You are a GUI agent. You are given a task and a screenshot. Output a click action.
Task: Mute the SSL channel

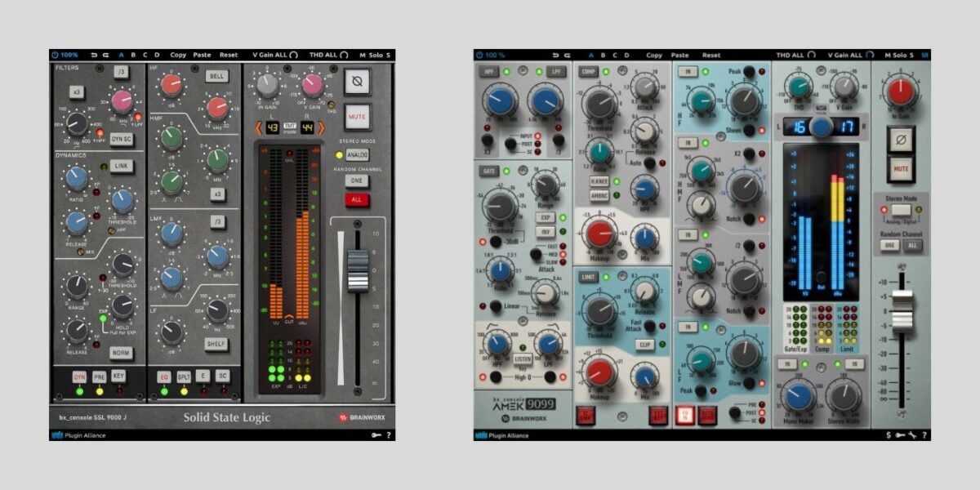356,117
